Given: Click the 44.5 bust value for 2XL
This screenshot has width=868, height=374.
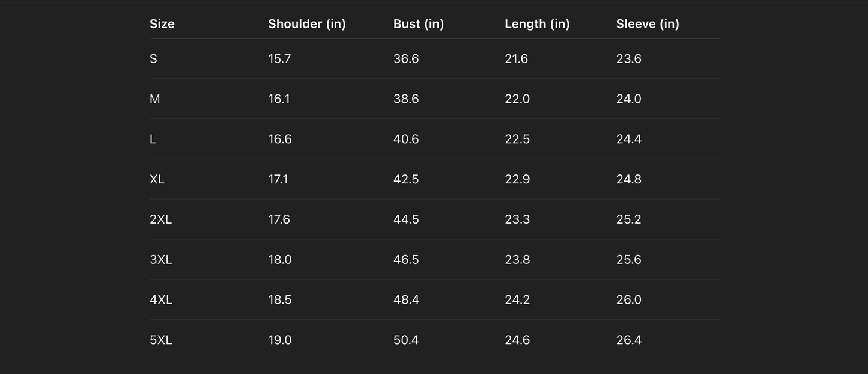Looking at the screenshot, I should pyautogui.click(x=406, y=220).
